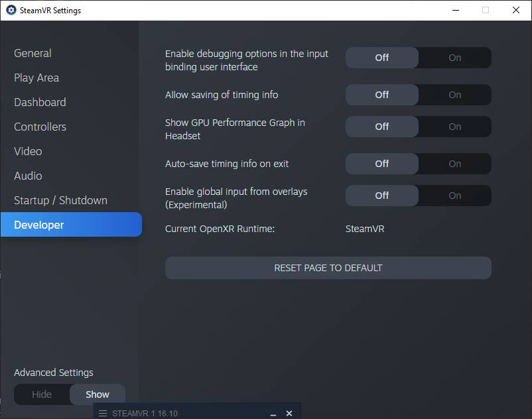Set GPU Performance Graph in Headset to Off
Image resolution: width=532 pixels, height=419 pixels.
coord(382,127)
